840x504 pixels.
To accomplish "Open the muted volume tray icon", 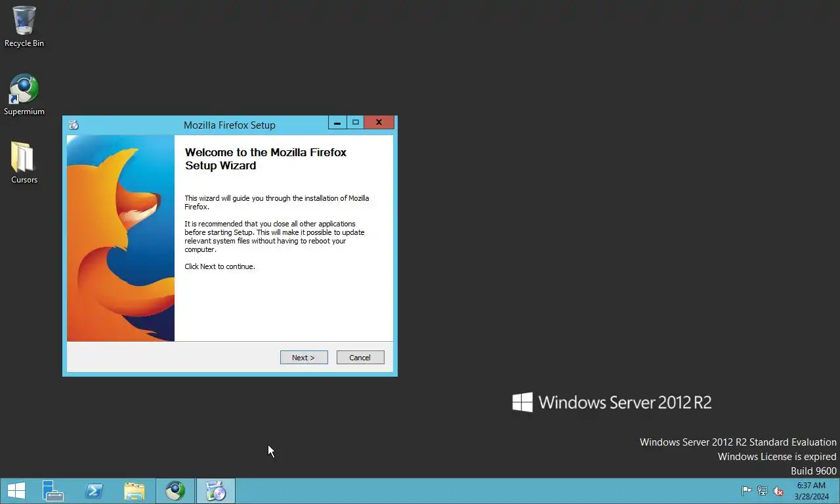I will [778, 491].
